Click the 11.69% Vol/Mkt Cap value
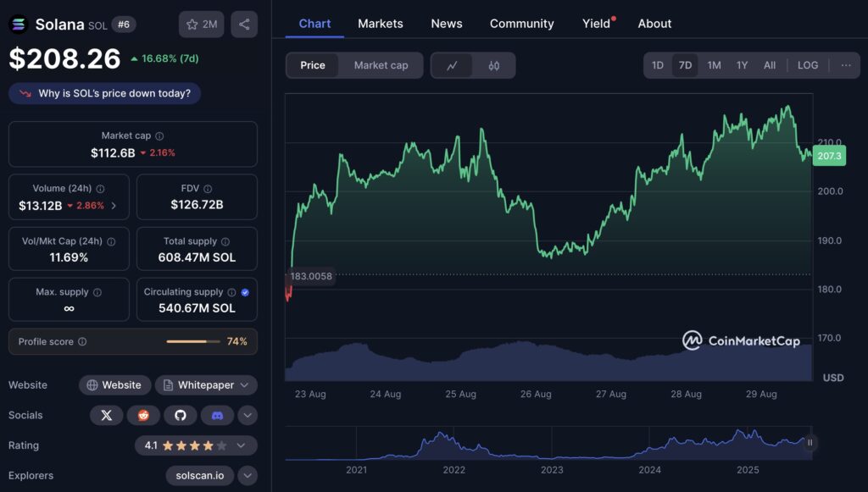This screenshot has width=868, height=492. pyautogui.click(x=69, y=257)
